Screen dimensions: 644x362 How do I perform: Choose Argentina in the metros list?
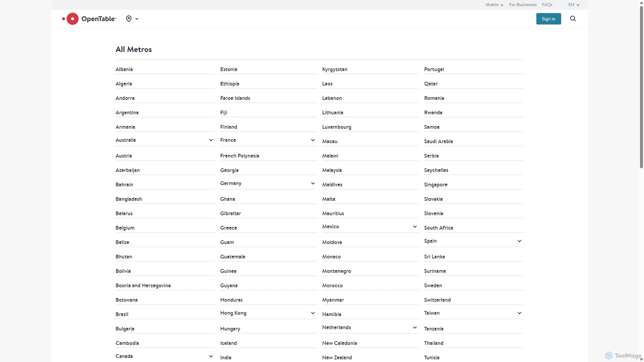tap(127, 113)
